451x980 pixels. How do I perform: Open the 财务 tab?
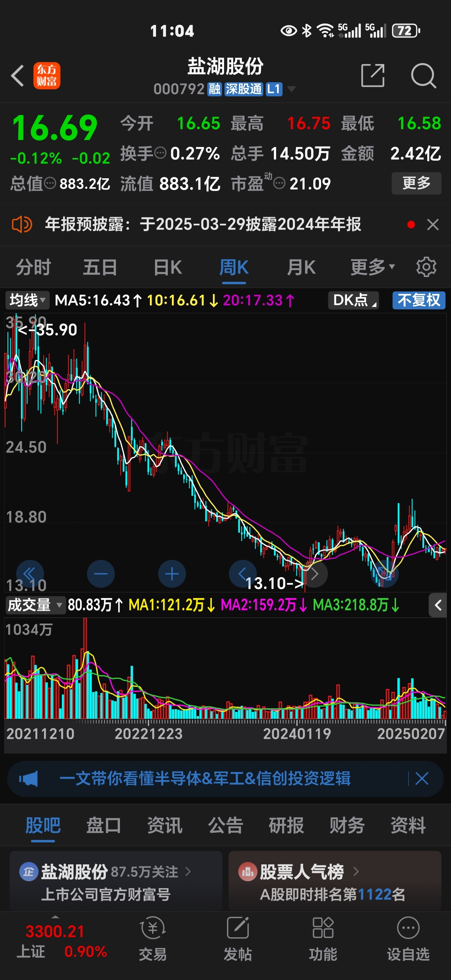[x=347, y=825]
